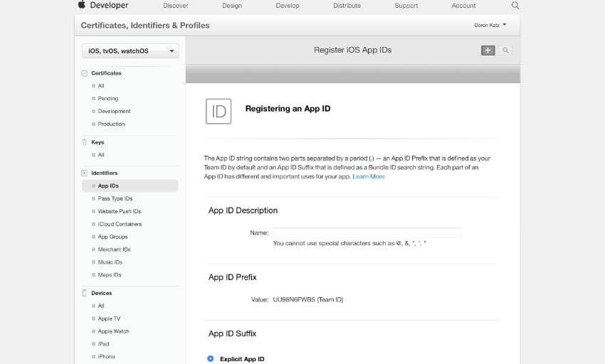Image resolution: width=605 pixels, height=364 pixels.
Task: Show Pending certificates
Action: tap(108, 98)
